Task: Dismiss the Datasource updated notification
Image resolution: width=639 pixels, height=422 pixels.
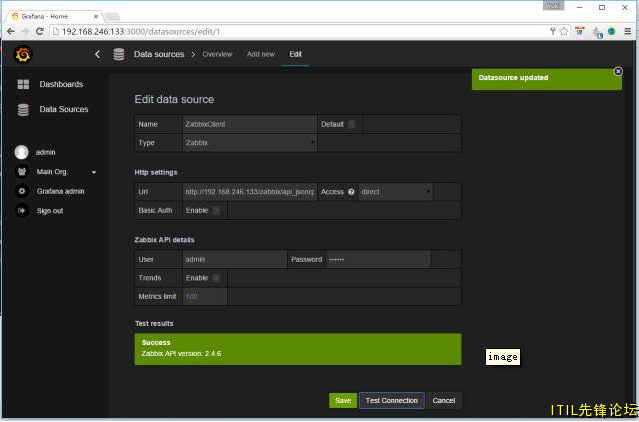Action: [x=618, y=72]
